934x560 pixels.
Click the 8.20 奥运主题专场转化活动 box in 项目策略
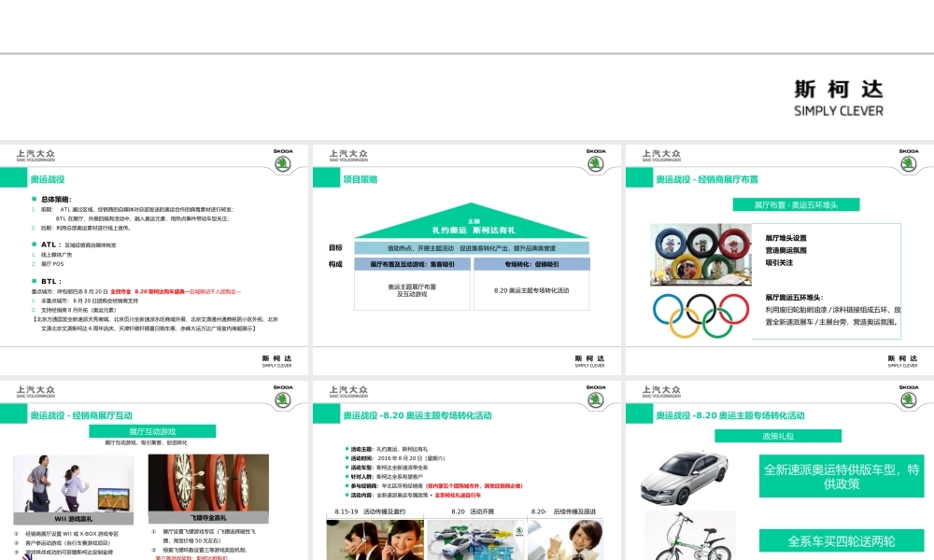(532, 290)
